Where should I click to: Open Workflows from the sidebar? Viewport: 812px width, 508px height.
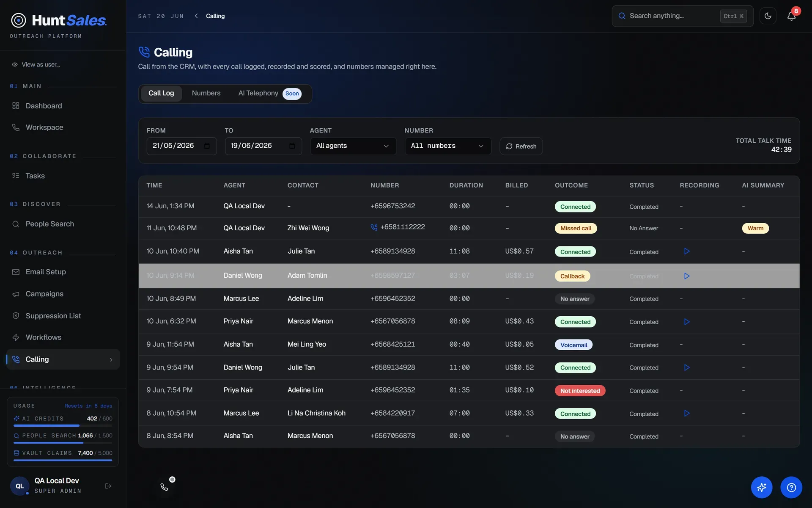coord(63,337)
